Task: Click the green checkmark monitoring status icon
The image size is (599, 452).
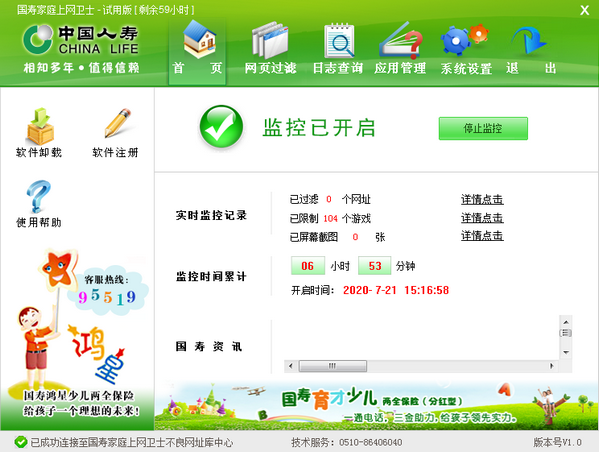Action: pos(221,126)
